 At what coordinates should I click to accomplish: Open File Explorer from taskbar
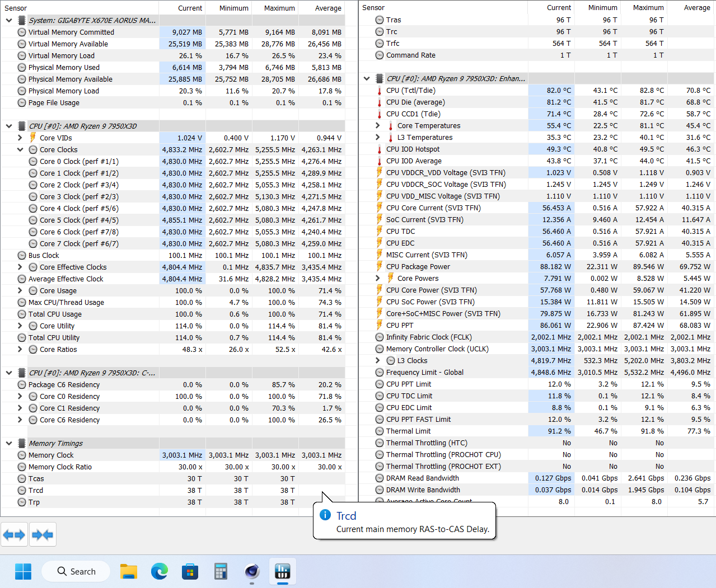tap(129, 571)
